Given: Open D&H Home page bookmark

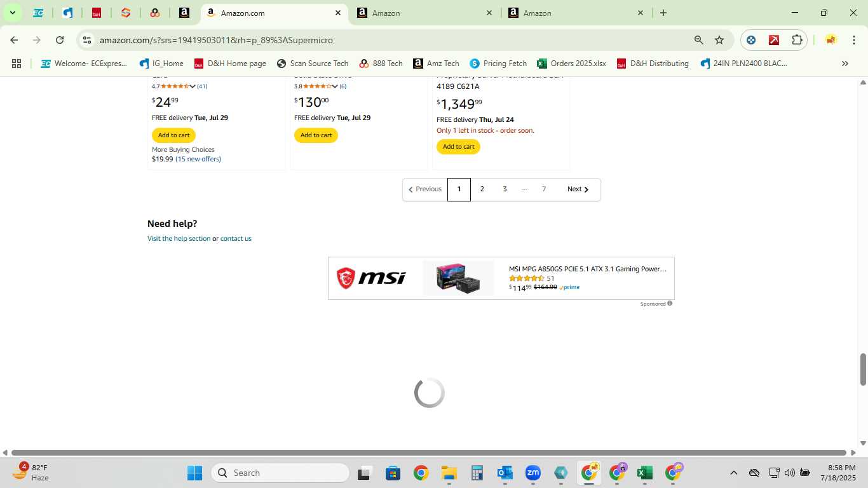Looking at the screenshot, I should pos(230,64).
